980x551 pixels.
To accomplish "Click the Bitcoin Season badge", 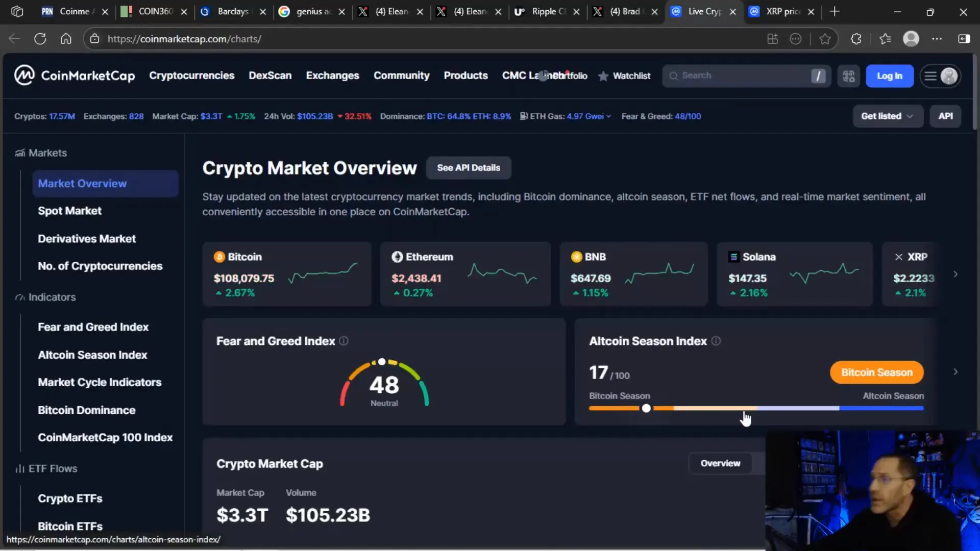I will click(x=877, y=372).
